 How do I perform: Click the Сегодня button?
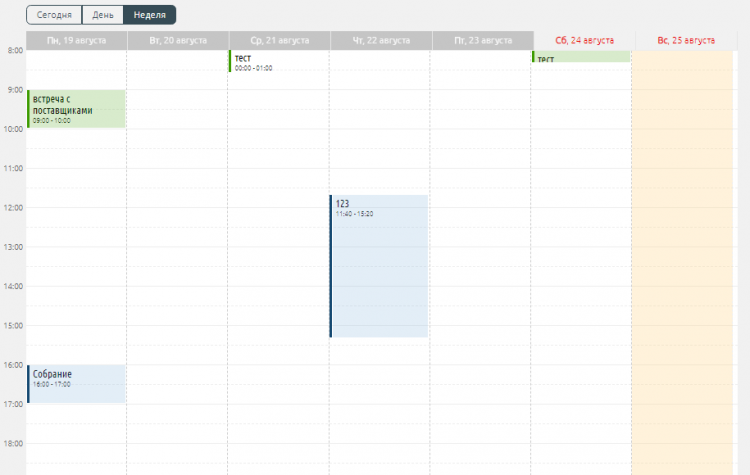pos(54,15)
